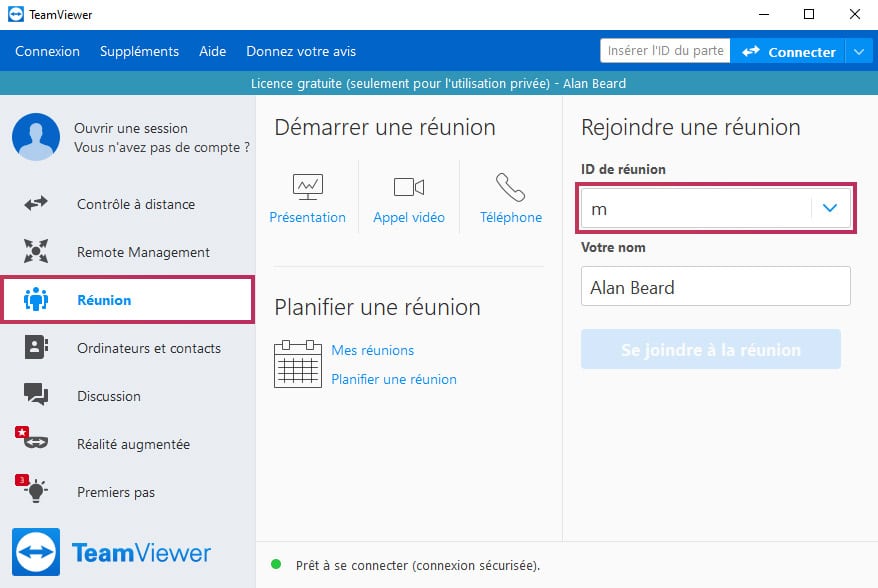878x588 pixels.
Task: Click the large TeamViewer logo at bottom left
Action: click(111, 552)
